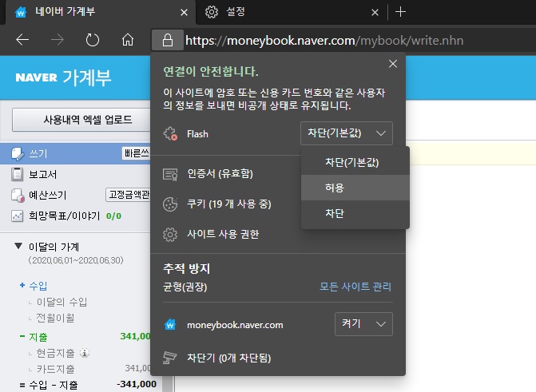This screenshot has height=392, width=536.
Task: Click the certificate icon
Action: click(170, 174)
